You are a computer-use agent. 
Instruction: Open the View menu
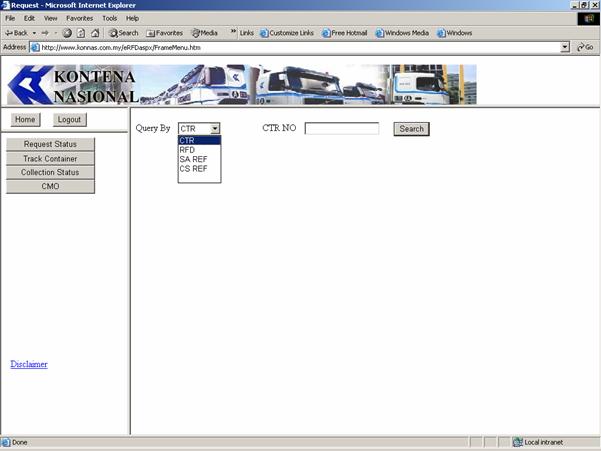click(x=50, y=18)
